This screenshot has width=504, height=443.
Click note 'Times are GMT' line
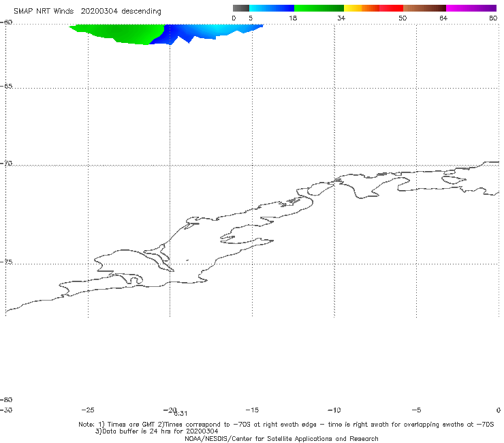tap(286, 425)
